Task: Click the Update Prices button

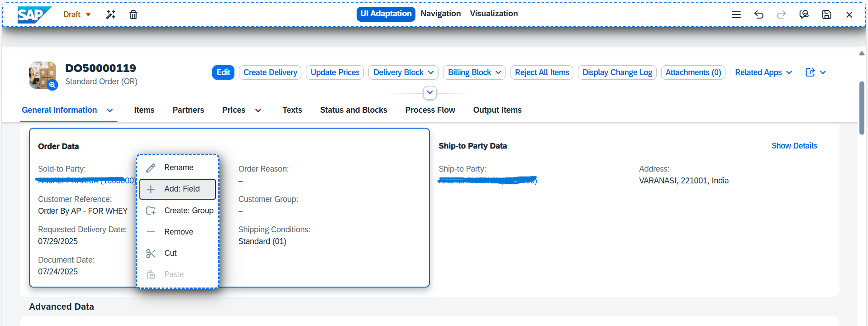Action: pyautogui.click(x=335, y=72)
